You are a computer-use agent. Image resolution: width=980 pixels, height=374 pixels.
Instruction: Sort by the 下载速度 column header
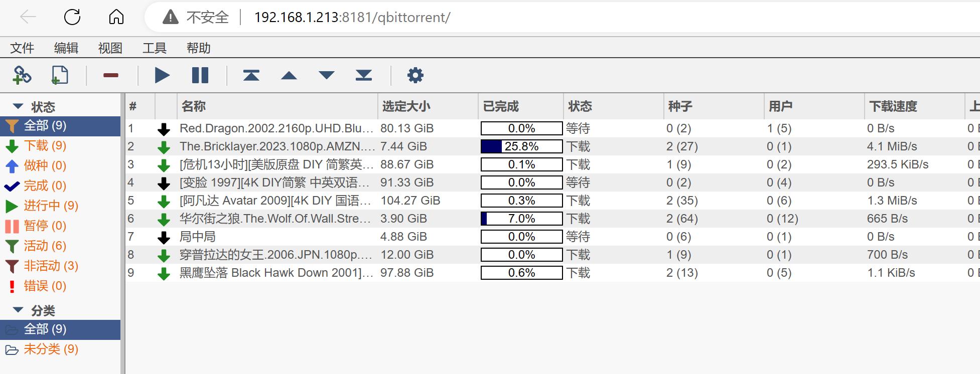pos(893,106)
